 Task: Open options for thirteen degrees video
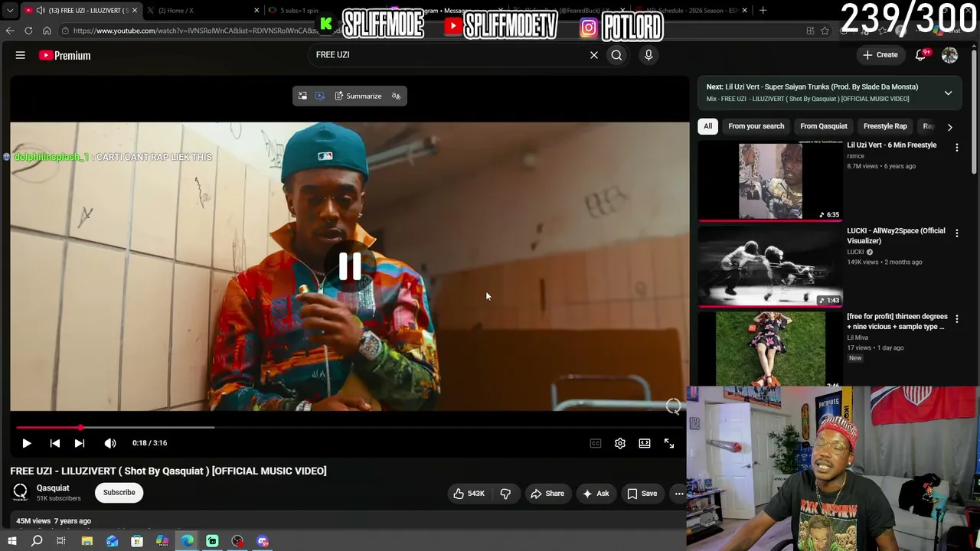coord(956,318)
